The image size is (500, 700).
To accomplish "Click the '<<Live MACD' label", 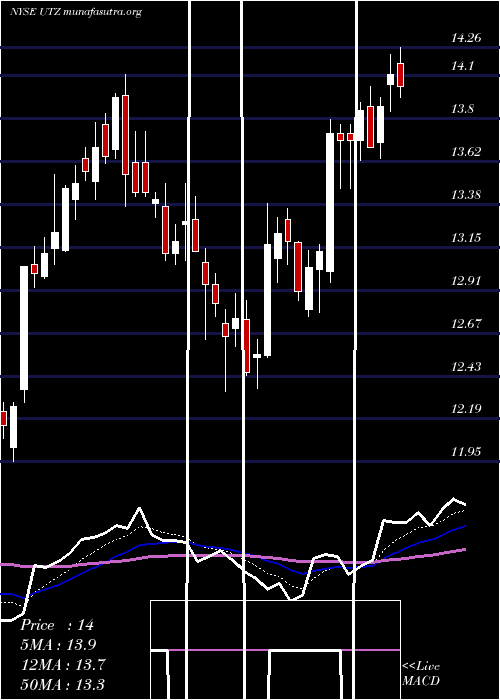I will pos(421,673).
